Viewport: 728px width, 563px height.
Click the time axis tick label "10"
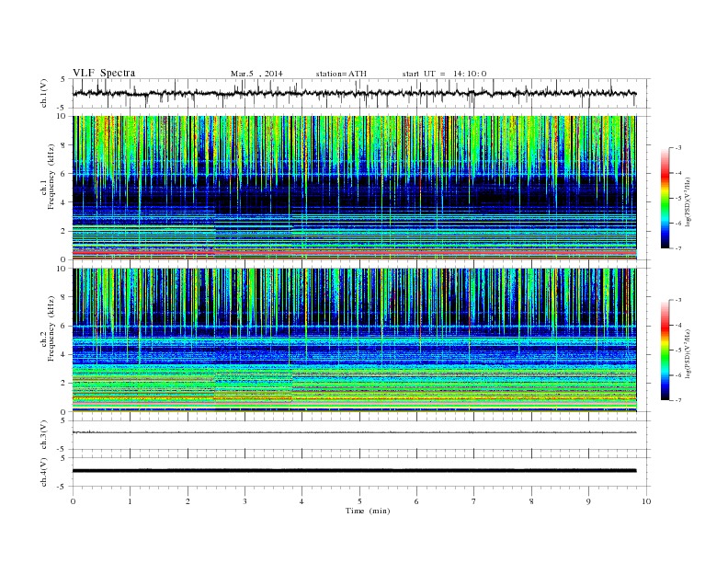coord(646,501)
